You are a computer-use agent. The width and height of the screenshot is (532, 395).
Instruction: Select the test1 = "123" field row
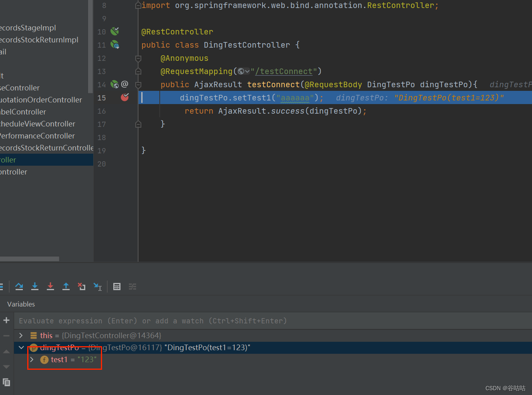(x=273, y=359)
